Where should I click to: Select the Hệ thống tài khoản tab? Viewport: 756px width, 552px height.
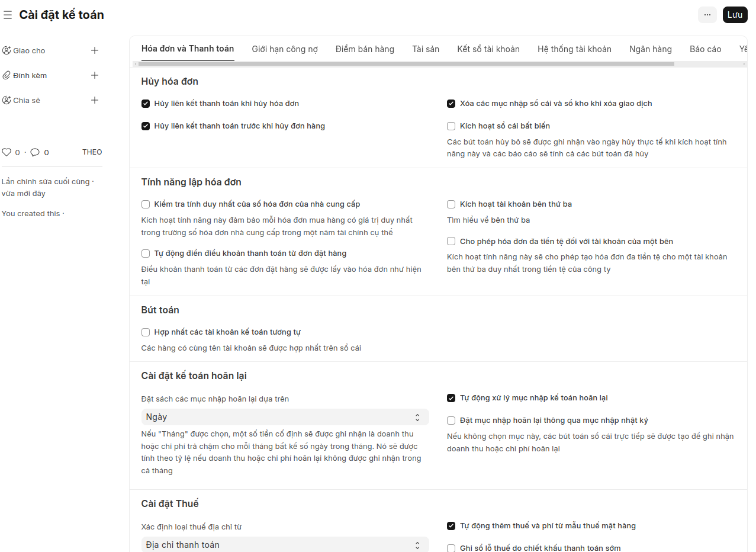574,49
